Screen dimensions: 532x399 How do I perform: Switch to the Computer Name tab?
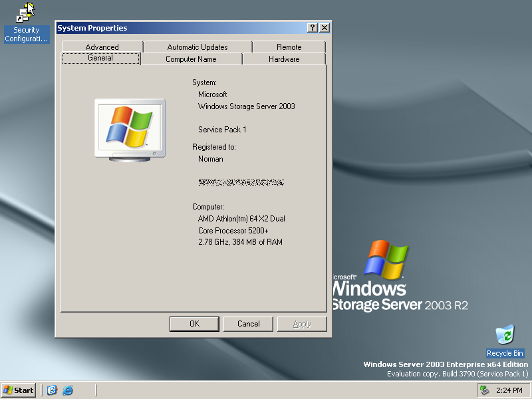(191, 59)
